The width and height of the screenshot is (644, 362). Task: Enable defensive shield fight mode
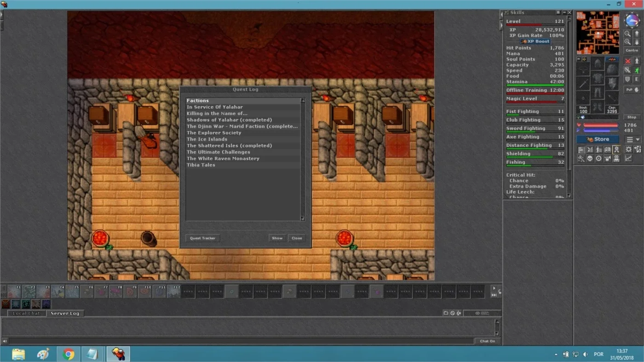pyautogui.click(x=627, y=79)
